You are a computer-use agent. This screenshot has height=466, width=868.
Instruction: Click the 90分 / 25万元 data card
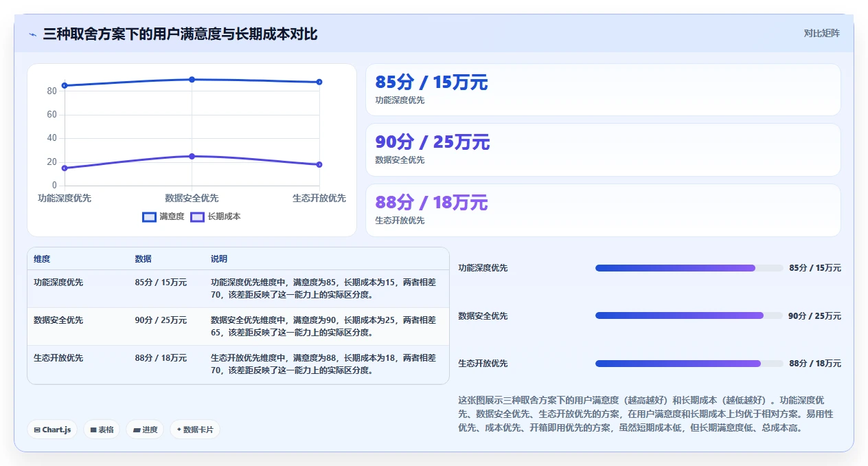(x=603, y=150)
